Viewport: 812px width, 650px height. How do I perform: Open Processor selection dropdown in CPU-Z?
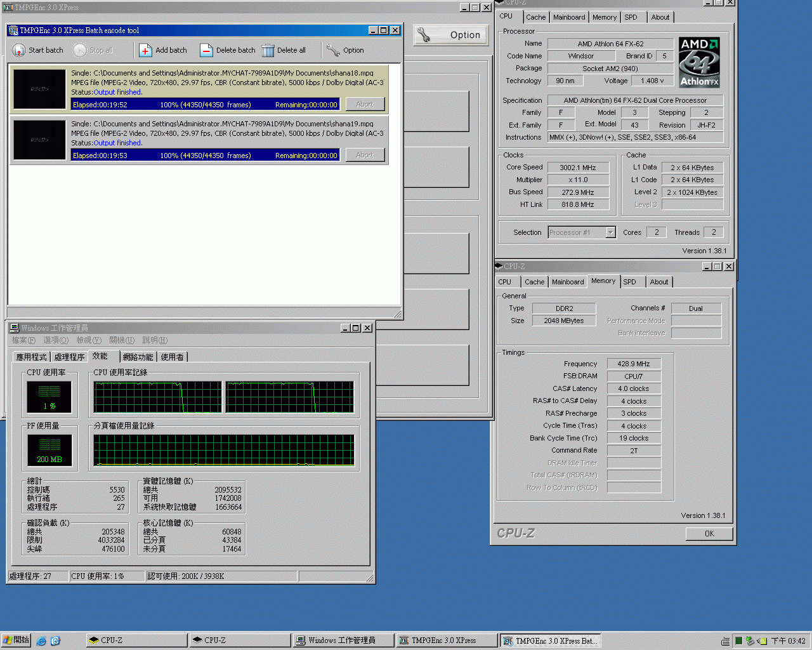pos(610,232)
